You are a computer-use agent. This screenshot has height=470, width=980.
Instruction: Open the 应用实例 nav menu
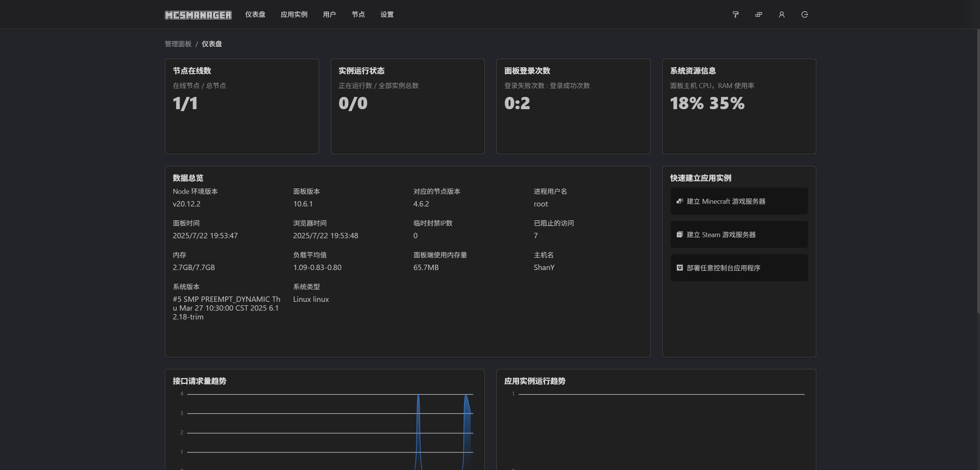(x=294, y=15)
